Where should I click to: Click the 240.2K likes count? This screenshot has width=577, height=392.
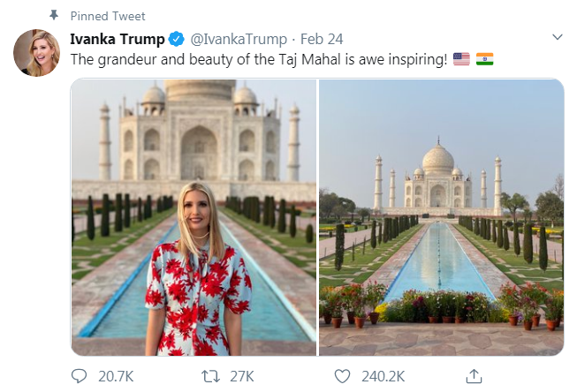(x=383, y=376)
